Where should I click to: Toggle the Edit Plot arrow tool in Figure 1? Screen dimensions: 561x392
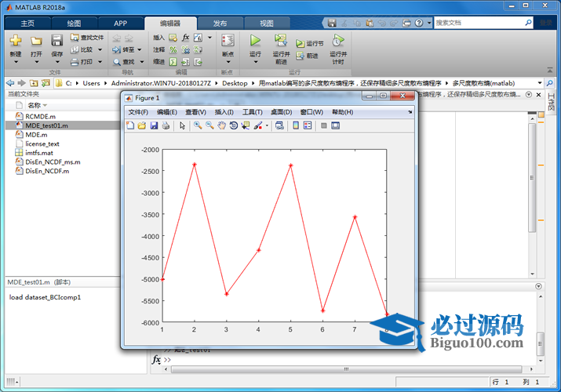(183, 125)
